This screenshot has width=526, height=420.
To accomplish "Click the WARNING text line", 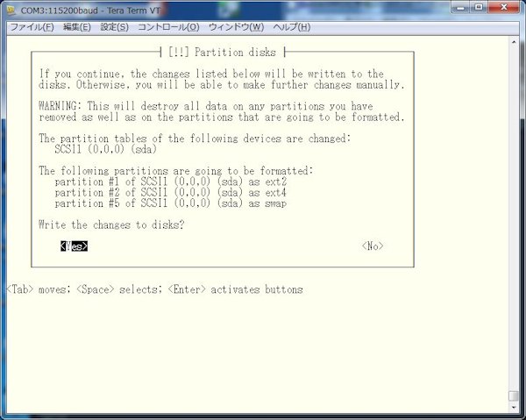I will [206, 106].
